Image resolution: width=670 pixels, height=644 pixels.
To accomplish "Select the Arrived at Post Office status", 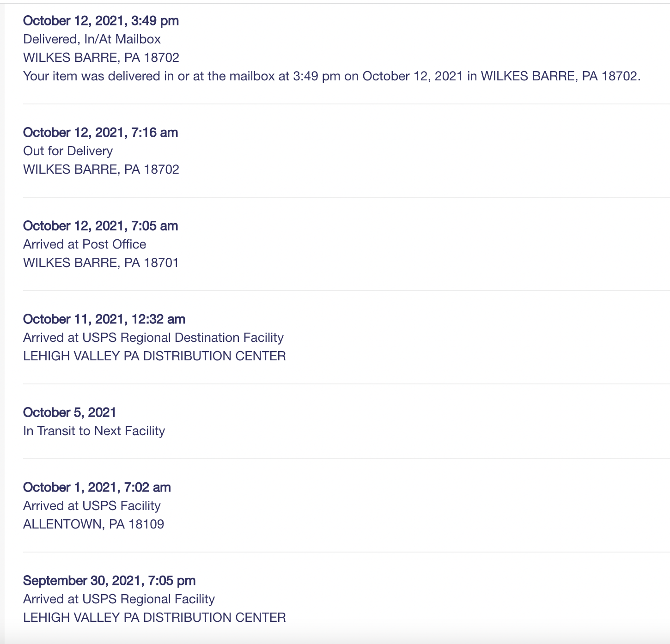I will [85, 244].
